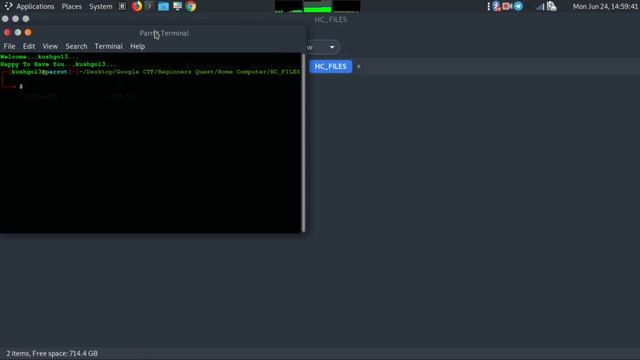Open the Applications menu in the top panel

(x=35, y=7)
